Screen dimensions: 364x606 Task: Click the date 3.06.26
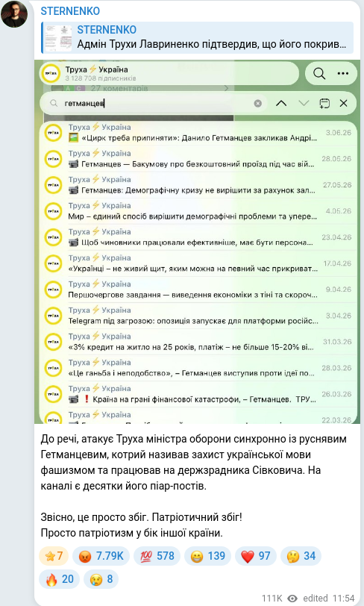tap(339, 133)
